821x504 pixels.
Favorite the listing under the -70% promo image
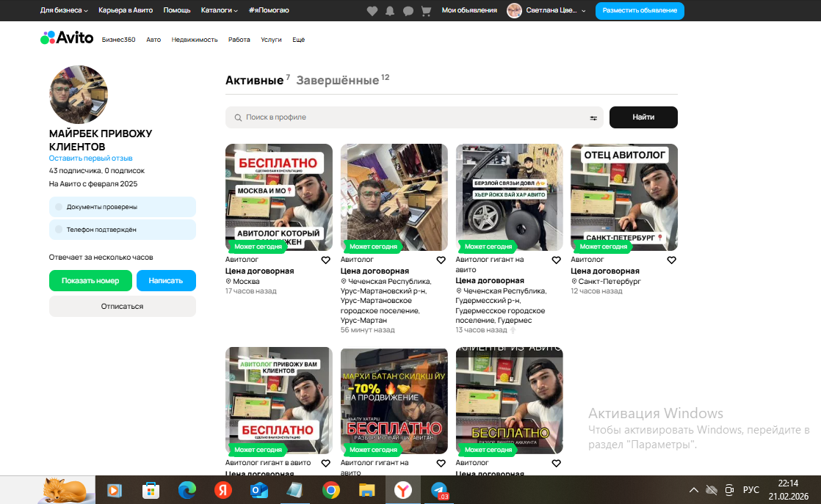[441, 463]
